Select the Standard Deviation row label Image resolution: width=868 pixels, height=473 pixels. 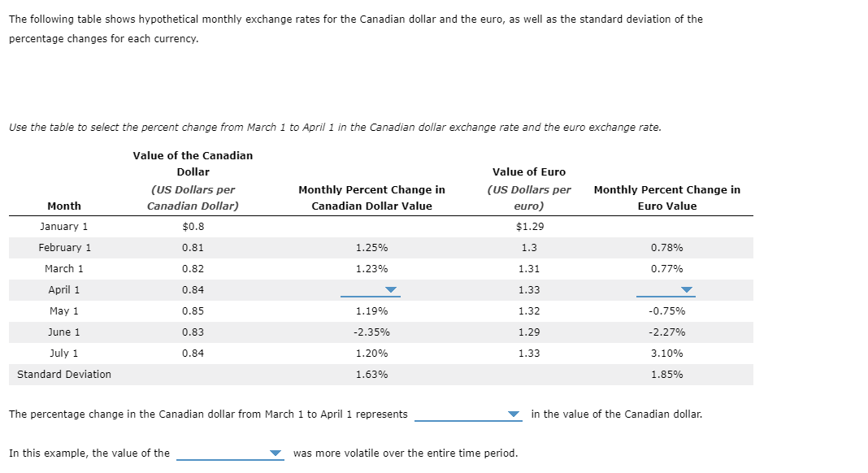[x=63, y=374]
